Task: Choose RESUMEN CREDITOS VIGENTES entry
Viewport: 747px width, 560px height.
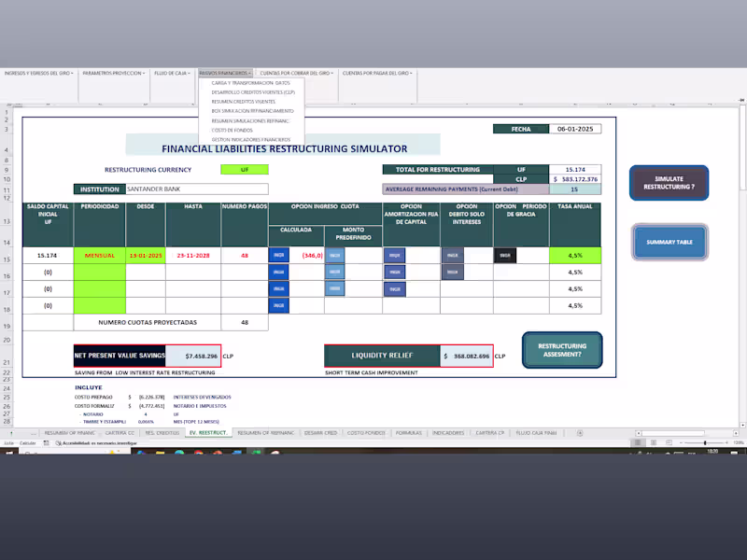Action: [x=244, y=102]
